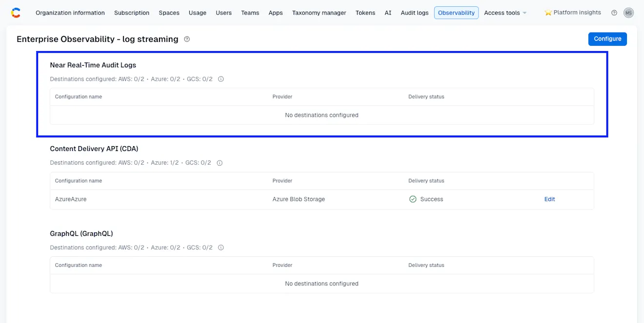Click info icon in GraphQL section
The width and height of the screenshot is (644, 323).
point(221,247)
